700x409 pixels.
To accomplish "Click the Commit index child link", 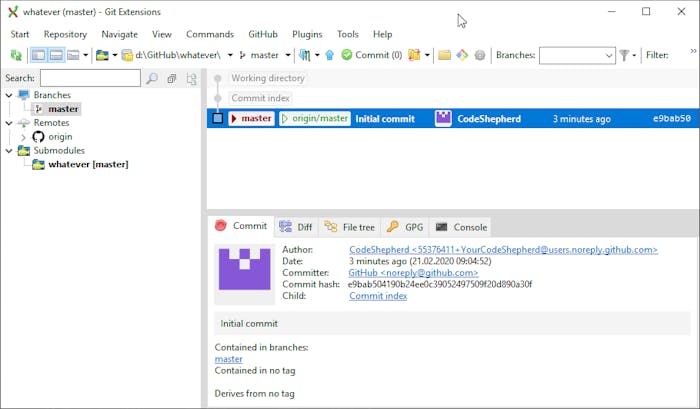I will [x=378, y=296].
